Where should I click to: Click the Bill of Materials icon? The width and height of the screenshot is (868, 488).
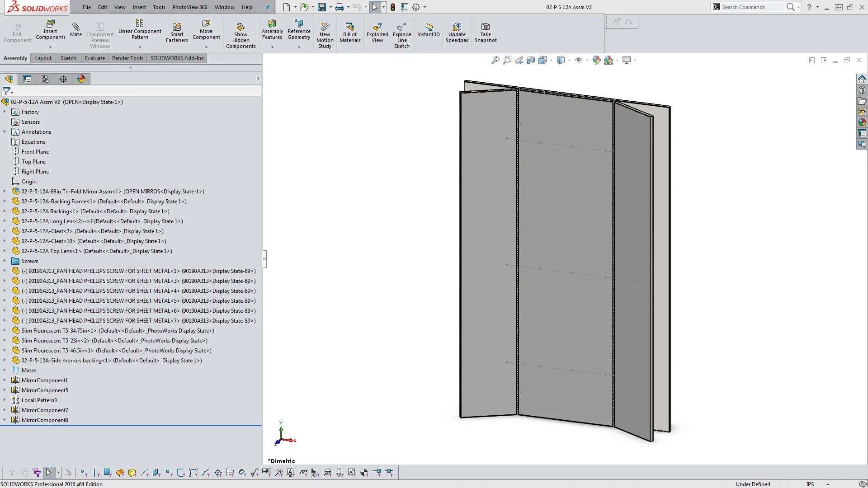pyautogui.click(x=350, y=27)
